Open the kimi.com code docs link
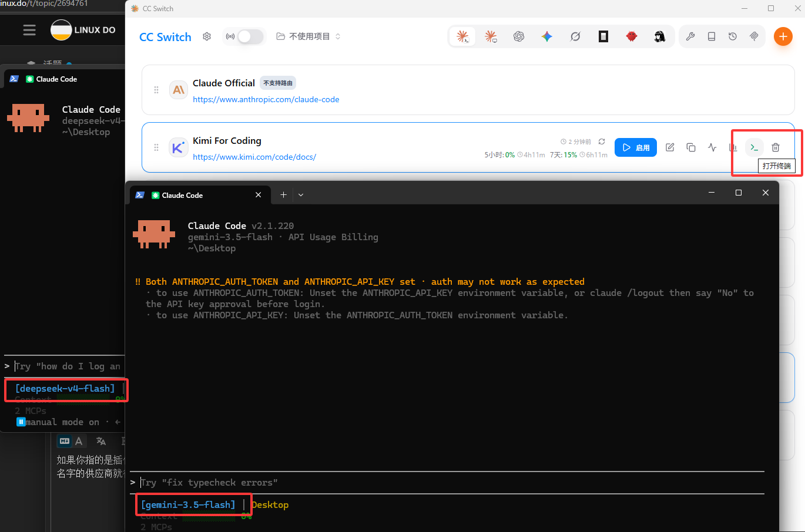 (x=254, y=157)
